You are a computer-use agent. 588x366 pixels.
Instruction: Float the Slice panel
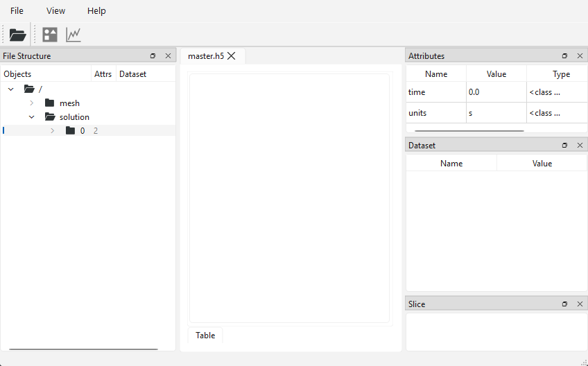pyautogui.click(x=564, y=304)
